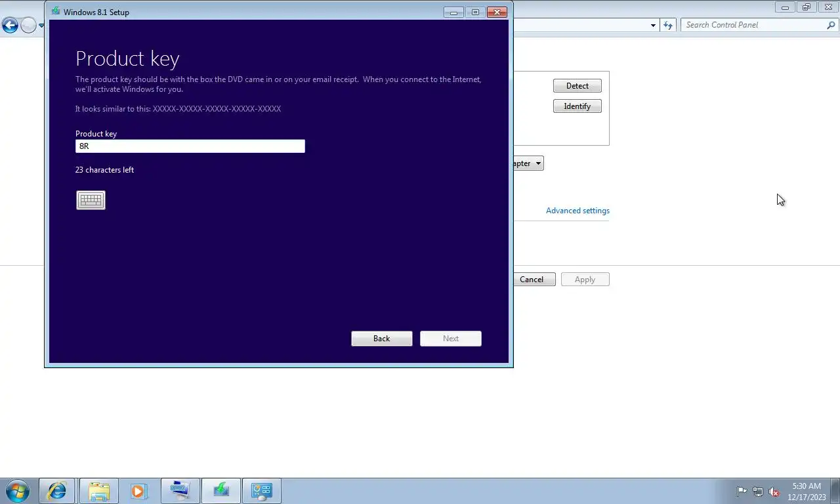Click the Product key input field
Screen dimensions: 840x504
click(x=190, y=146)
